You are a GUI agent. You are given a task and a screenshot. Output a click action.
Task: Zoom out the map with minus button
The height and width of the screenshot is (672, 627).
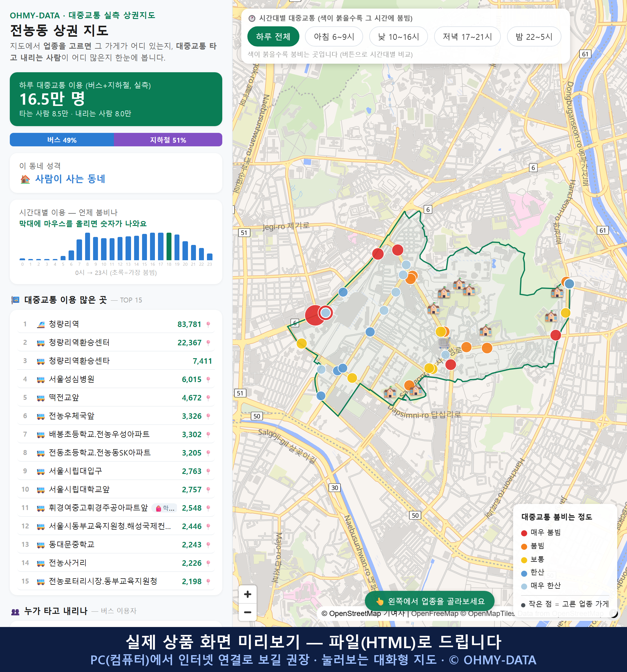247,612
